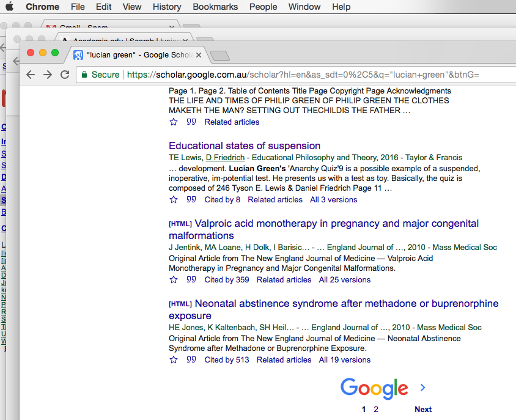Click the Google Scholar tab favicon
This screenshot has width=516, height=420.
[78, 55]
